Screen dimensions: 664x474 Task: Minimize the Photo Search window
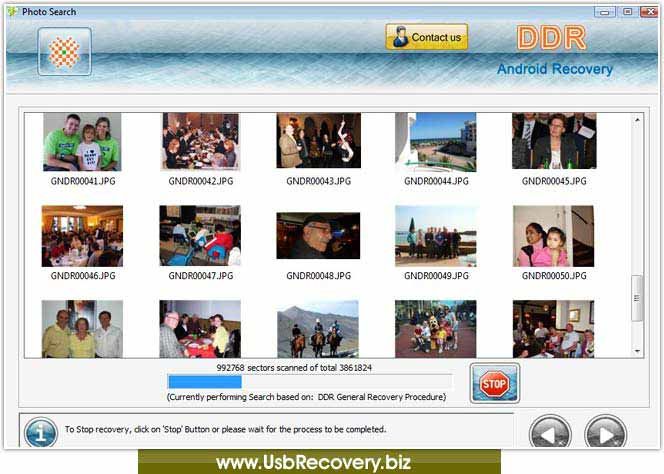coord(604,12)
